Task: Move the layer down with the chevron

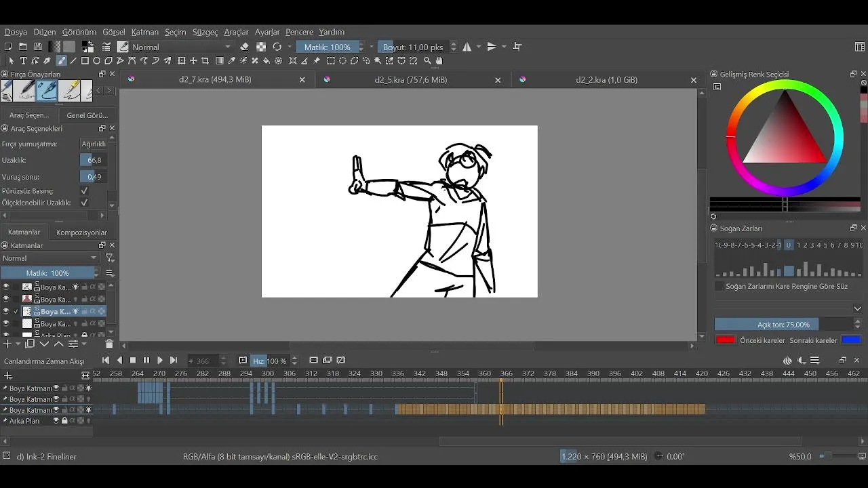Action: click(44, 344)
